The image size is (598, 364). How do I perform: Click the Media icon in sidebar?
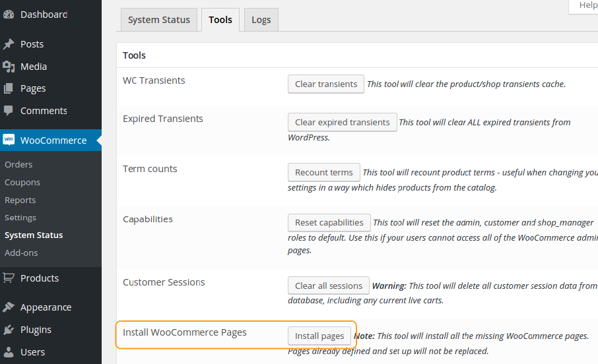(x=9, y=67)
